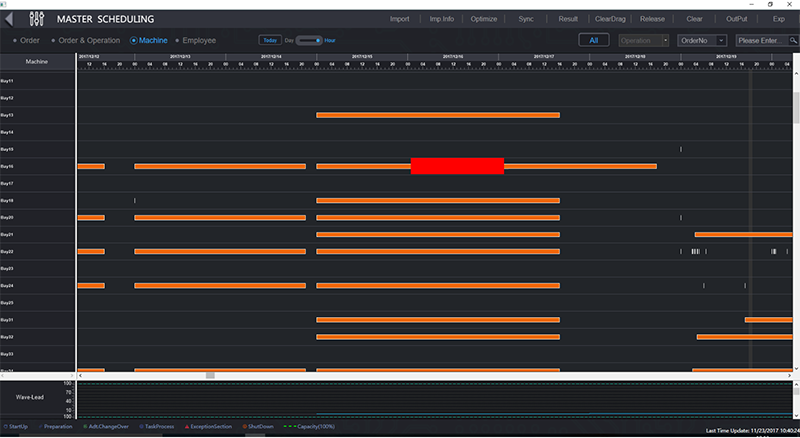Click Optimize in the top menu
800x438 pixels.
483,19
